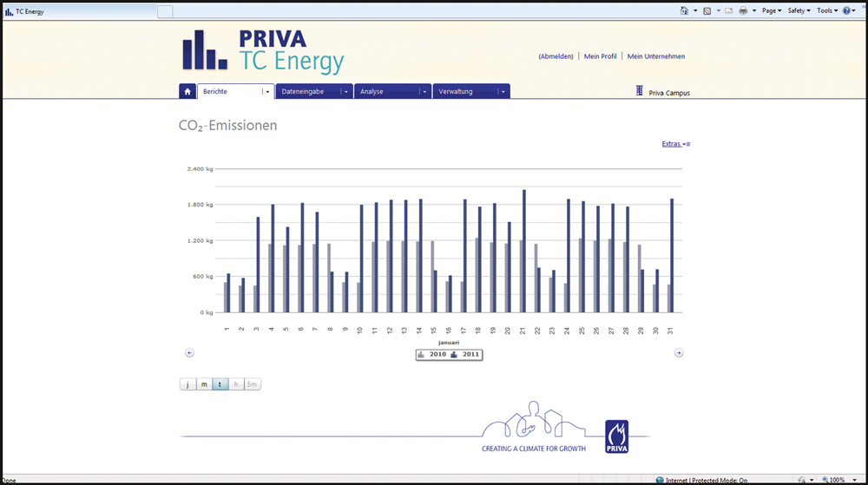Click the Print toolbar icon
The image size is (868, 485).
[743, 10]
